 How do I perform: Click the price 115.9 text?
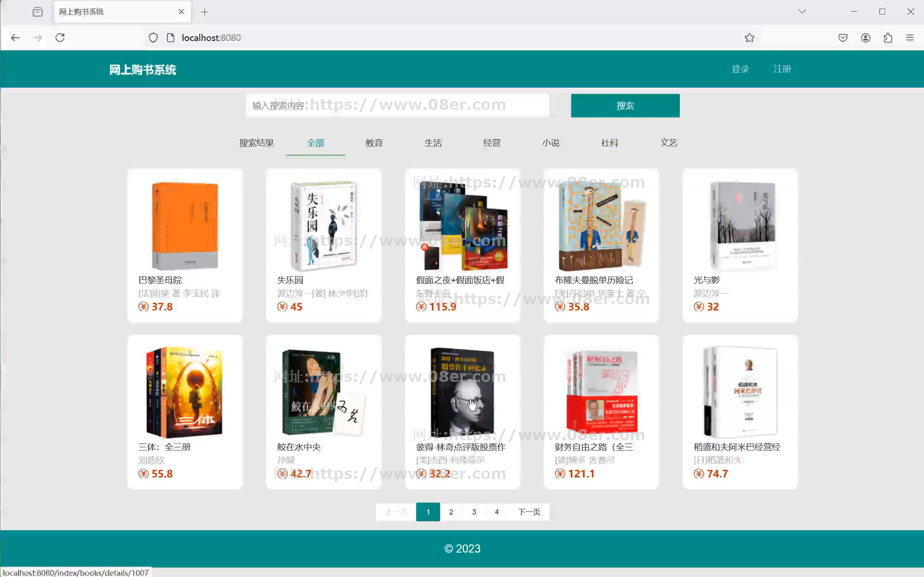[443, 307]
